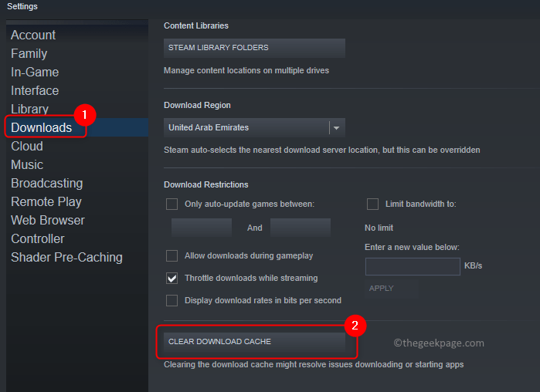Enable Only auto-update games between checkbox
Image resolution: width=540 pixels, height=392 pixels.
172,204
